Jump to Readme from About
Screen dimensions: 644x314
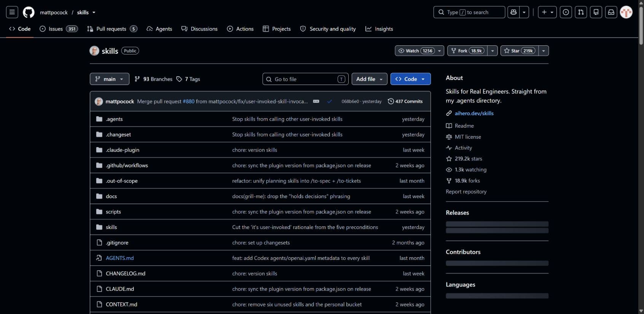pos(460,126)
